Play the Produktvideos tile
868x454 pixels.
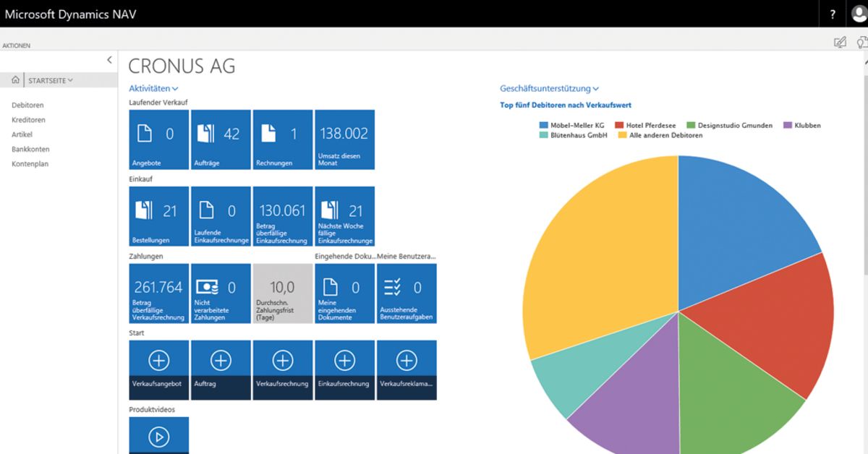point(159,435)
